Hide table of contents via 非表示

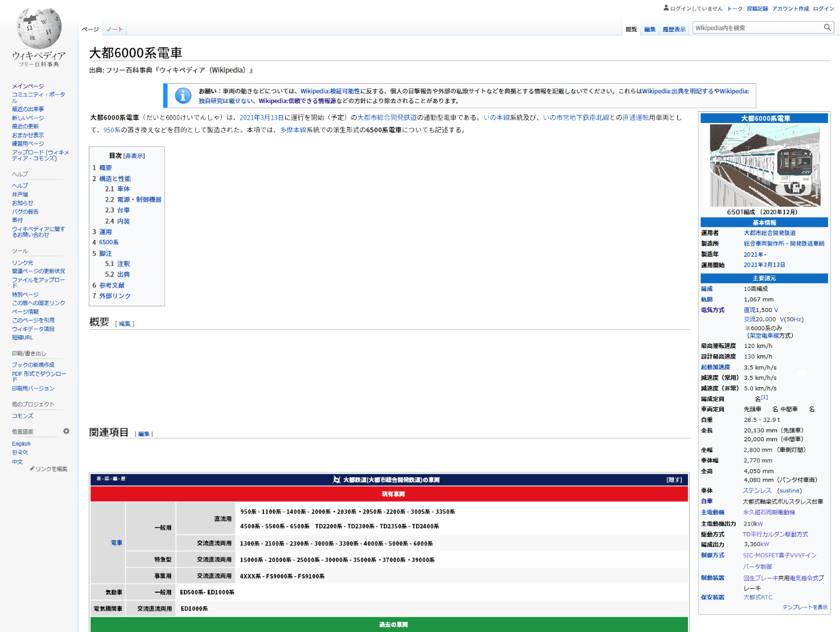point(134,156)
